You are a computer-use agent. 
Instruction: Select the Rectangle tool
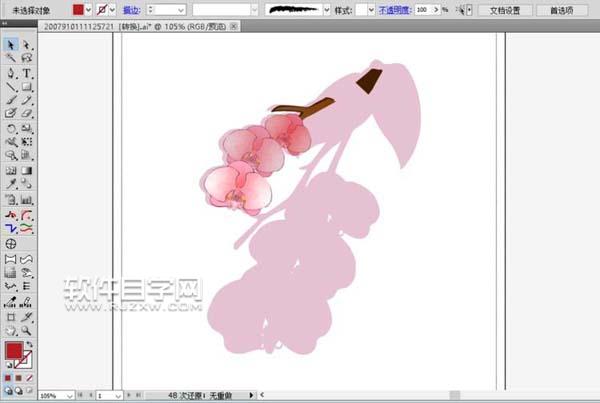pos(27,87)
